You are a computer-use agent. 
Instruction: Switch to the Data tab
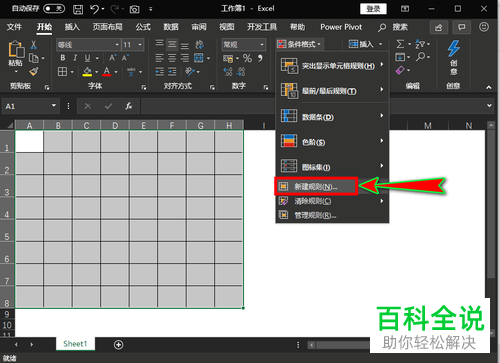(171, 27)
